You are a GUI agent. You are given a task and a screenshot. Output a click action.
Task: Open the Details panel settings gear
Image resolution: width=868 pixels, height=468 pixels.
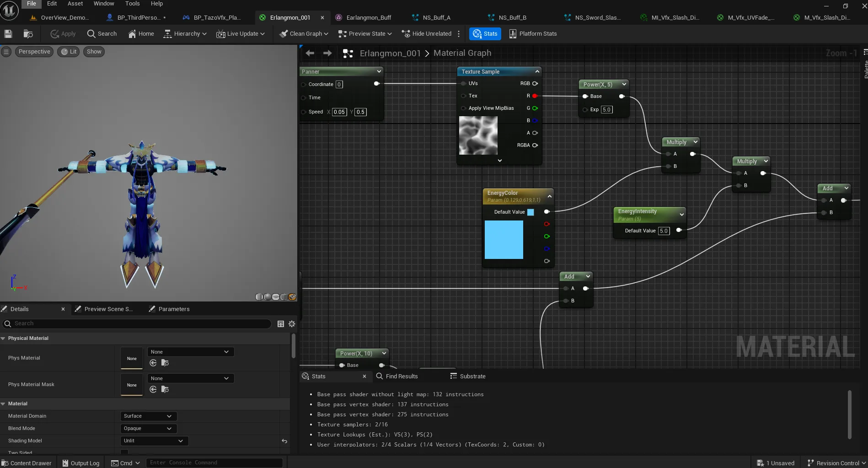pos(292,324)
